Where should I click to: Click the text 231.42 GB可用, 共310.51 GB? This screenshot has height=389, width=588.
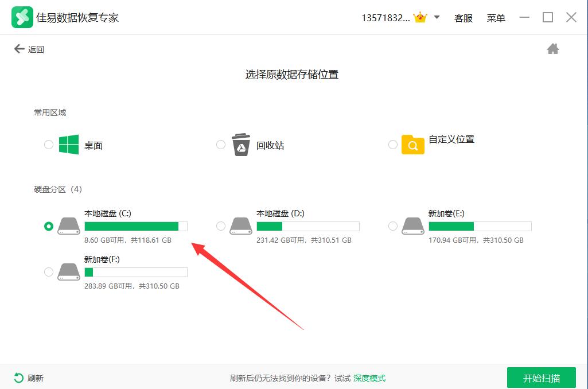(303, 240)
